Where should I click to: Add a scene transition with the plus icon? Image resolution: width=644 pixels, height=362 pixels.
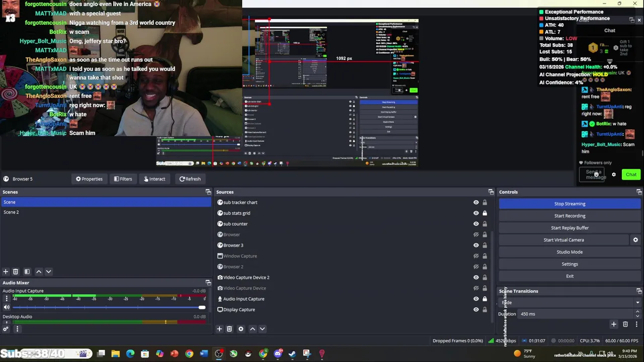click(613, 324)
